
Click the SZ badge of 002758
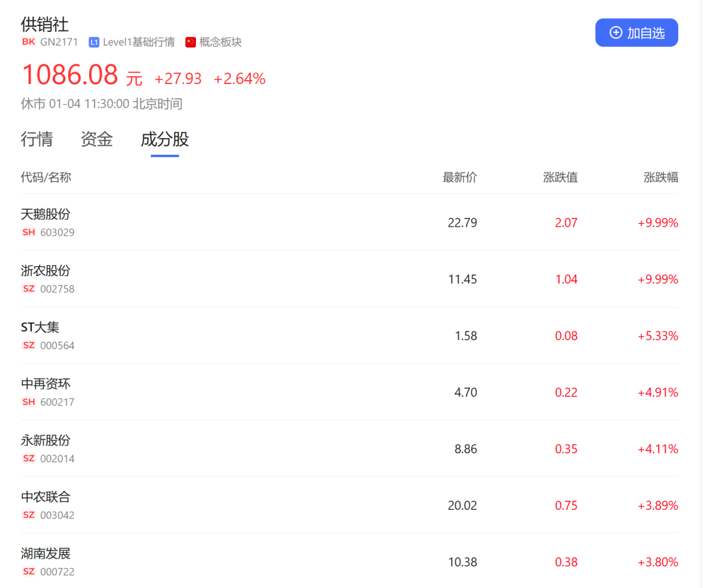29,289
